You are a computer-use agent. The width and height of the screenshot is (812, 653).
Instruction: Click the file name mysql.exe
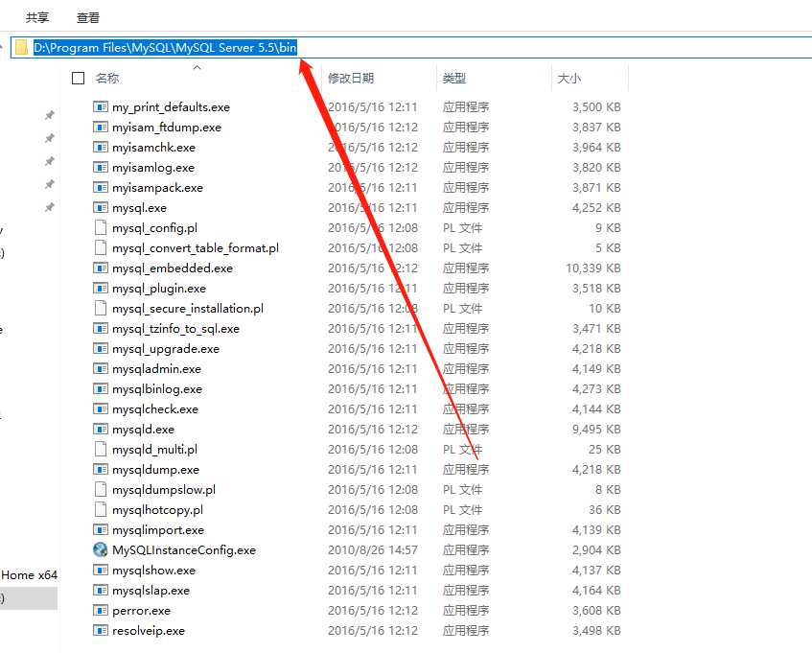pyautogui.click(x=139, y=208)
